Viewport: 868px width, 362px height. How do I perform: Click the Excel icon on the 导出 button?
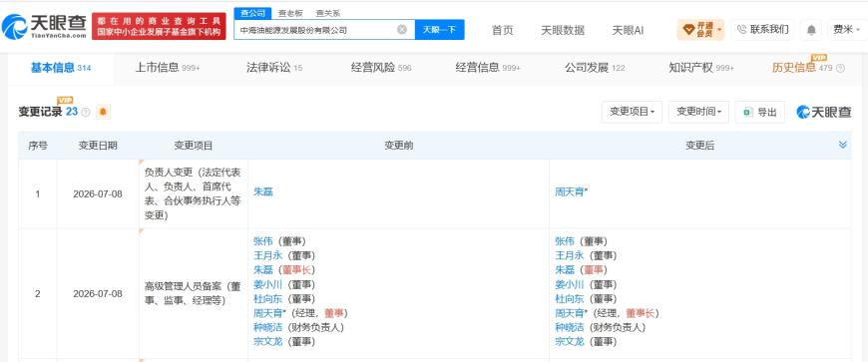point(747,113)
